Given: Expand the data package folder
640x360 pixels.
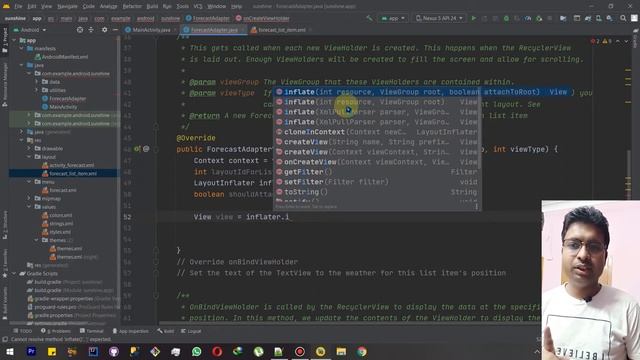Looking at the screenshot, I should click(x=36, y=82).
